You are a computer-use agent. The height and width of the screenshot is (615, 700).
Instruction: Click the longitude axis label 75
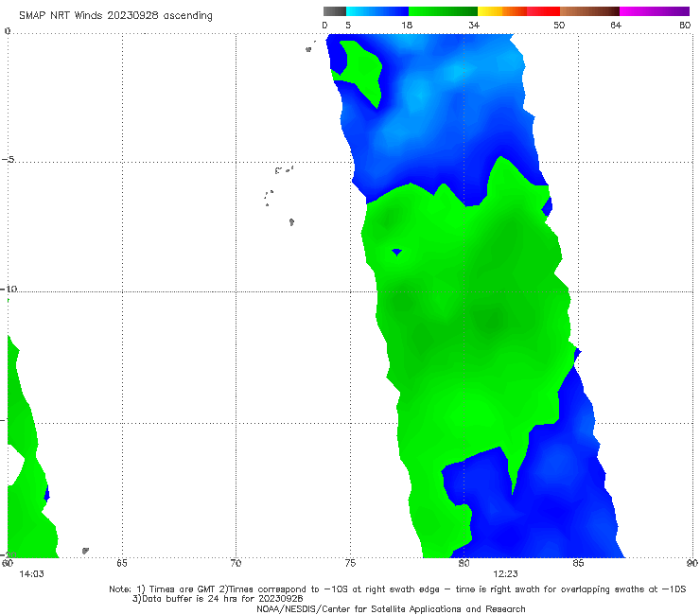click(x=350, y=563)
